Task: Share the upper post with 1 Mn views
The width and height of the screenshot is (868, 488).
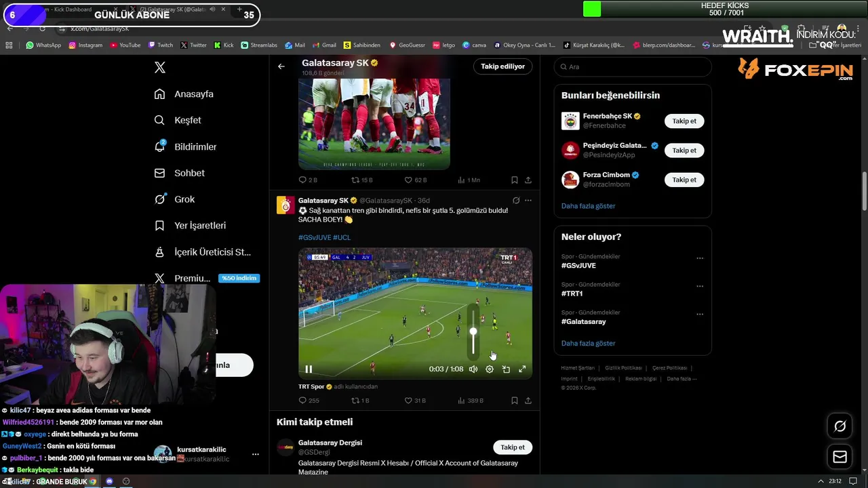Action: [x=528, y=180]
